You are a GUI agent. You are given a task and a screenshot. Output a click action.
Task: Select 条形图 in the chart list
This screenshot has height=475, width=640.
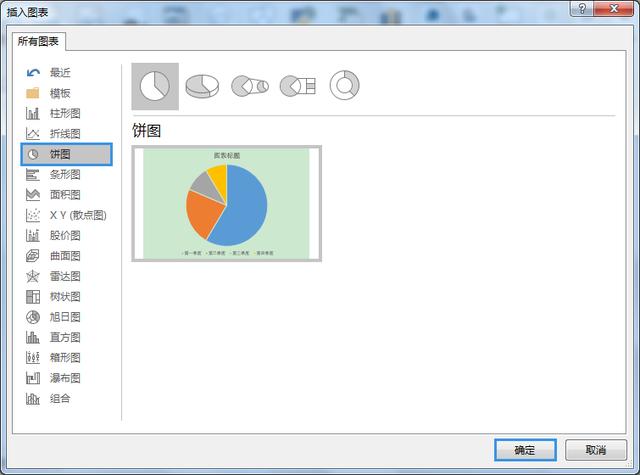point(65,175)
